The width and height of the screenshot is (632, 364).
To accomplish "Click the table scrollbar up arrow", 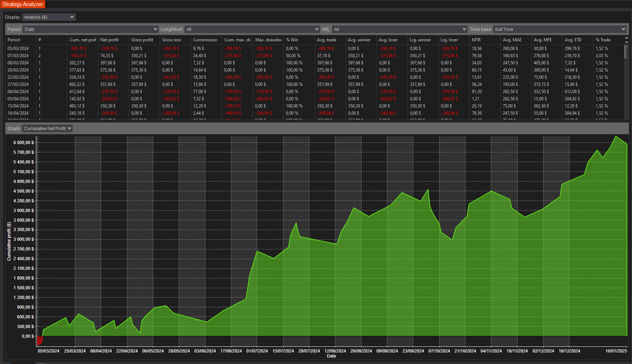I will pyautogui.click(x=626, y=38).
